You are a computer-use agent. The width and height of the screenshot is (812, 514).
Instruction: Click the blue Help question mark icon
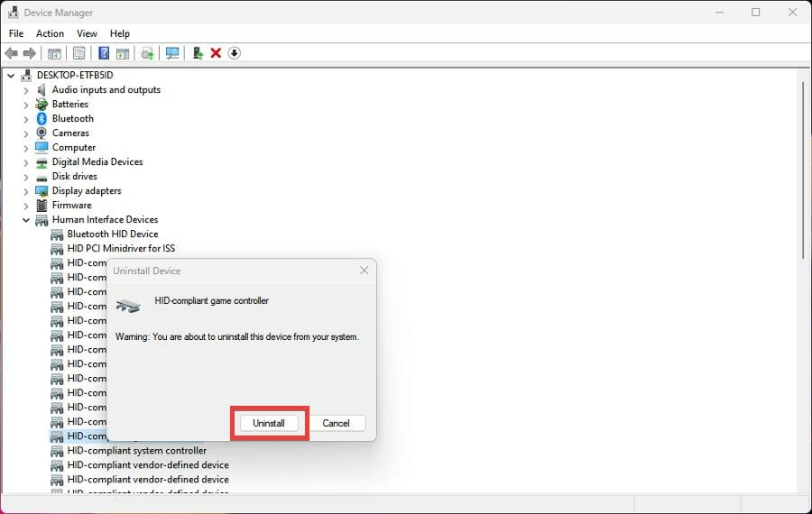pos(104,53)
